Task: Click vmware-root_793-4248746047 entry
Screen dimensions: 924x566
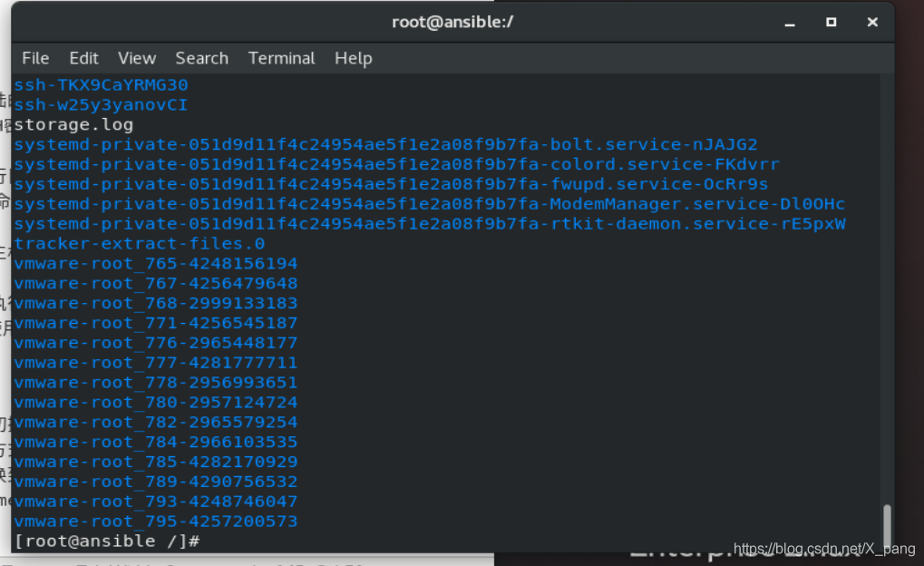Action: click(x=156, y=502)
